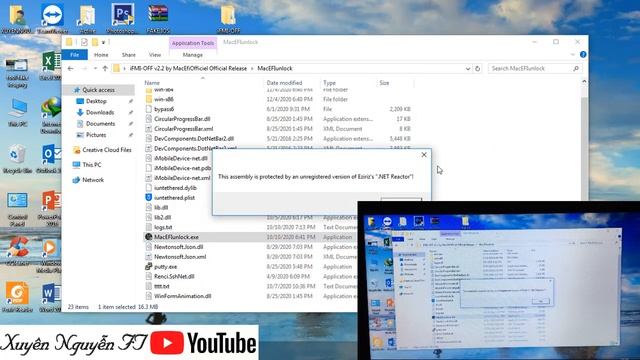
Task: Click the Application Tools contextual tab
Action: point(193,43)
